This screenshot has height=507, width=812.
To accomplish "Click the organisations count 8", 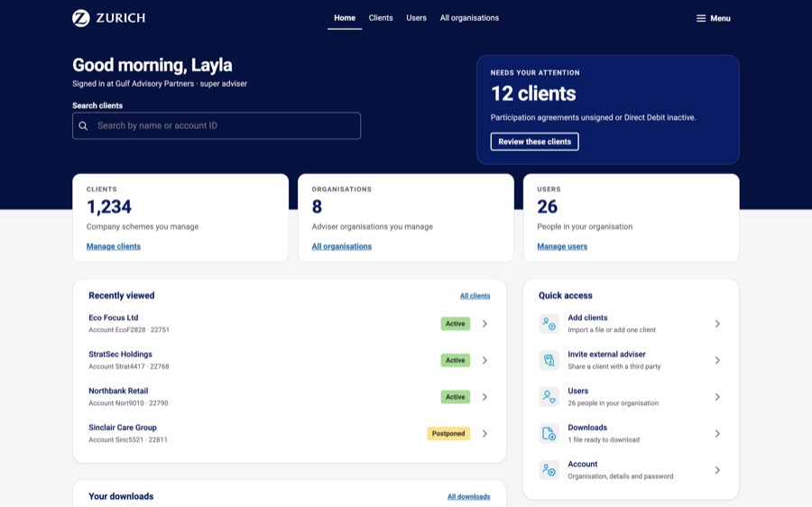I will coord(317,207).
